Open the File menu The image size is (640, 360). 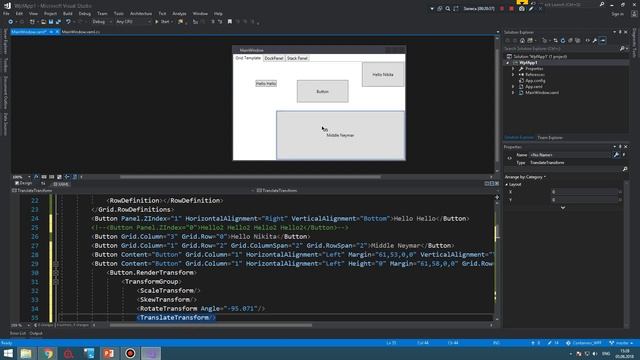pos(6,13)
